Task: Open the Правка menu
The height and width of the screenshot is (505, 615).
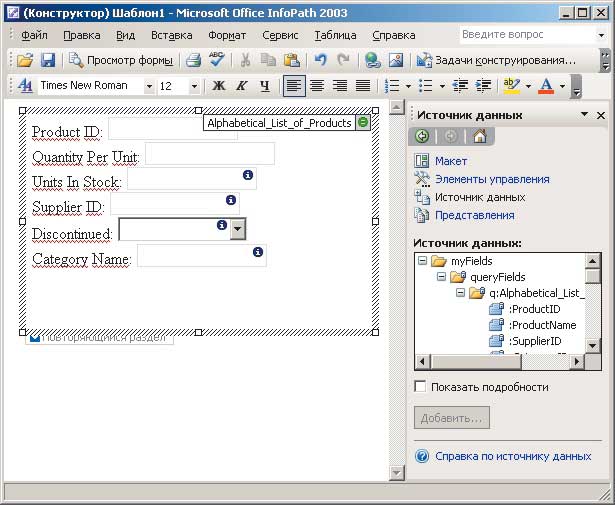Action: (x=82, y=35)
